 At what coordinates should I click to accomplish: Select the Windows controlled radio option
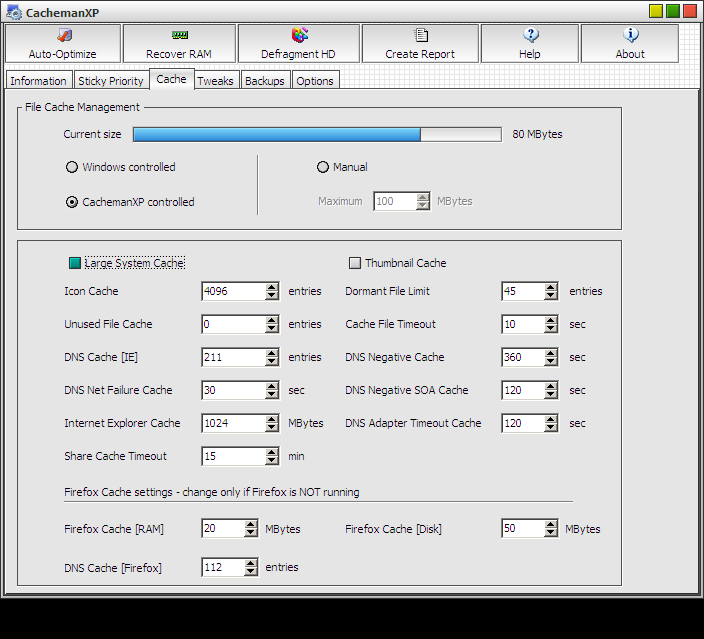(x=72, y=167)
